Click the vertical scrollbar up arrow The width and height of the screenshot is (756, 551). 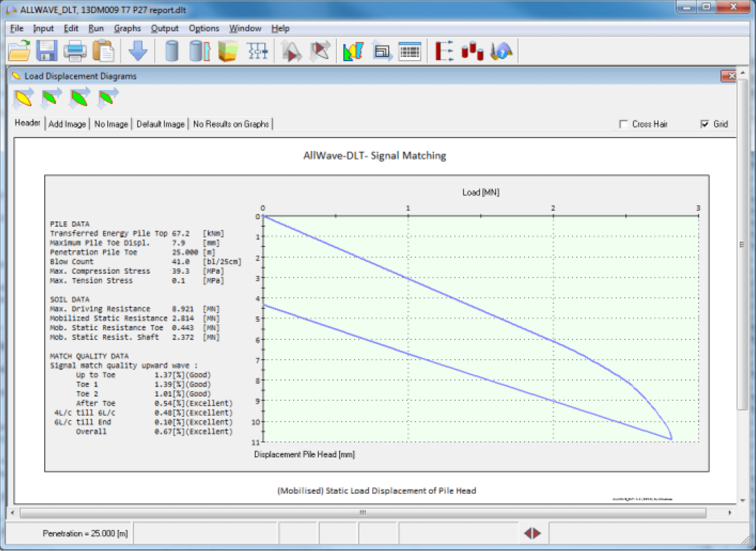[743, 73]
